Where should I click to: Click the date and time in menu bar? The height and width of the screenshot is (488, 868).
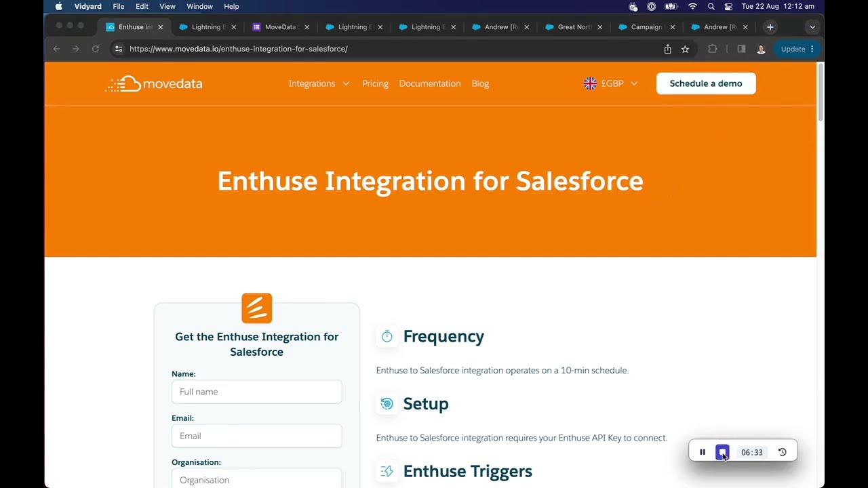(x=778, y=6)
